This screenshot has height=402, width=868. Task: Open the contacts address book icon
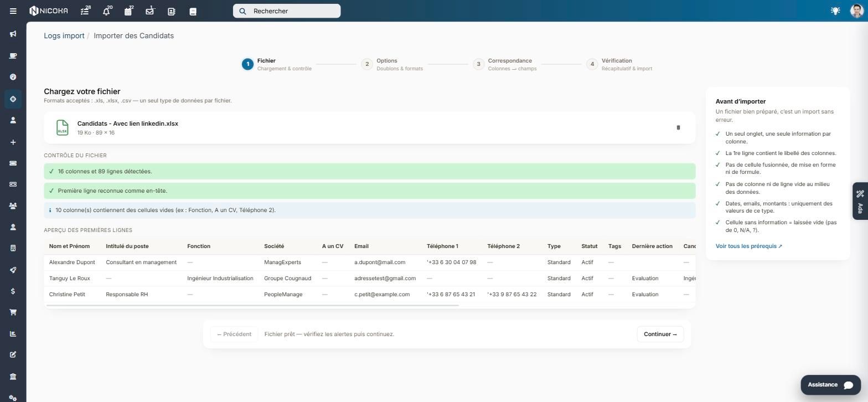click(172, 11)
